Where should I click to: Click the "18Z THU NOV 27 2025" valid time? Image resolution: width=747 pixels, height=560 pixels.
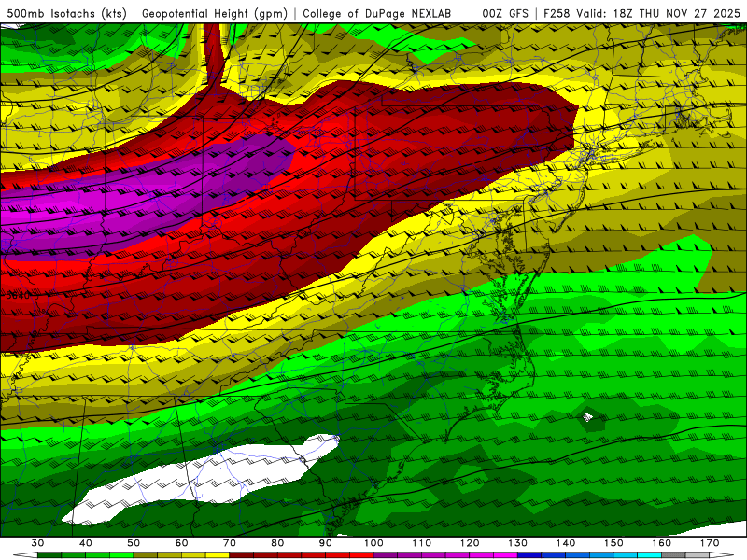676,14
